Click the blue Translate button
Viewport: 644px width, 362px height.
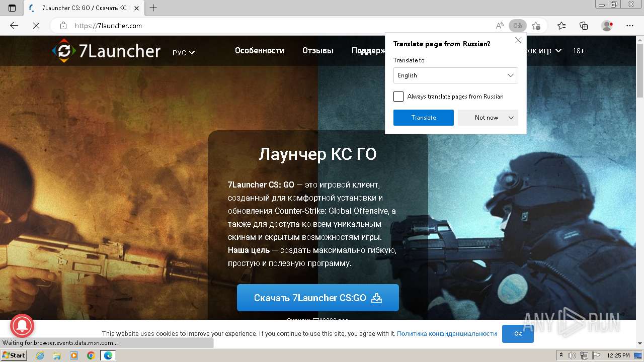click(x=424, y=118)
